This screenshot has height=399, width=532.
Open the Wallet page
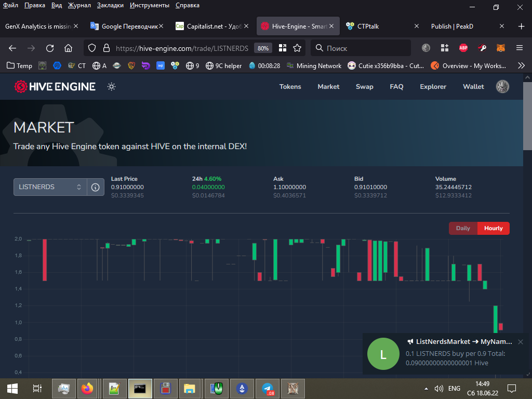click(473, 87)
